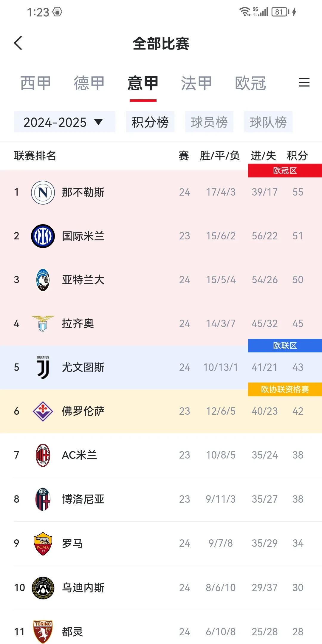
Task: Open the 球队榜 ranking view
Action: coord(268,122)
